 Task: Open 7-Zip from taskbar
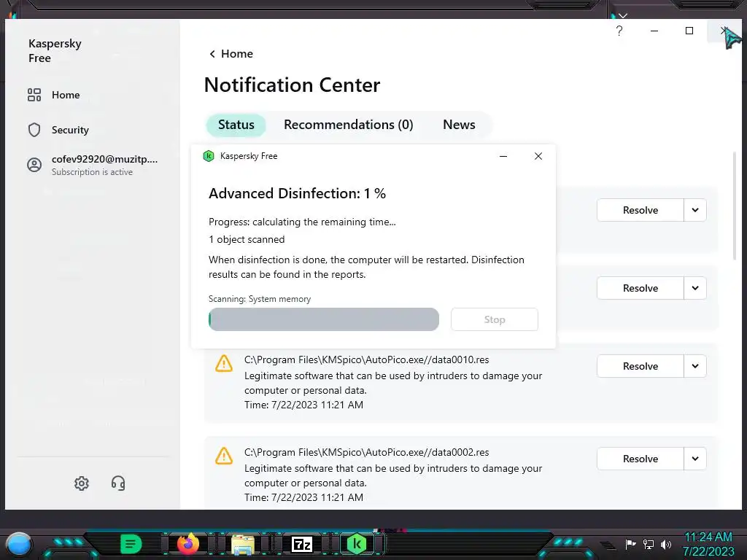coord(301,544)
